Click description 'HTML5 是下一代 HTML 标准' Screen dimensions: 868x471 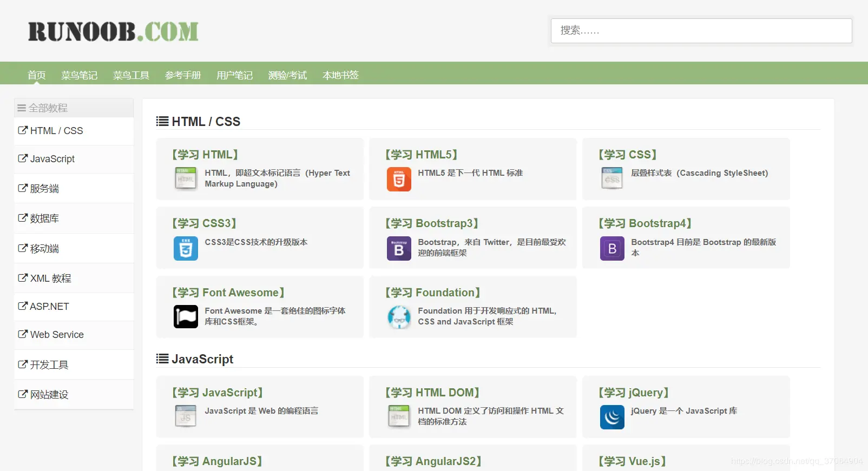(470, 173)
